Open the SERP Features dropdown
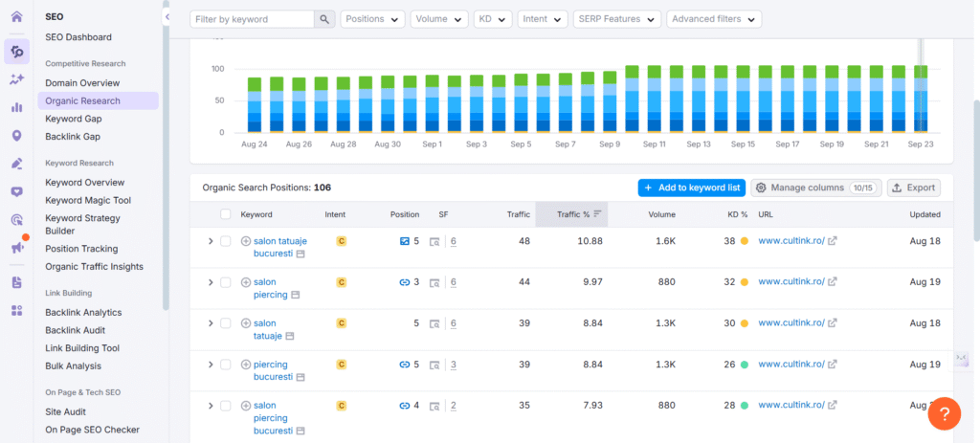This screenshot has height=443, width=980. pyautogui.click(x=617, y=19)
